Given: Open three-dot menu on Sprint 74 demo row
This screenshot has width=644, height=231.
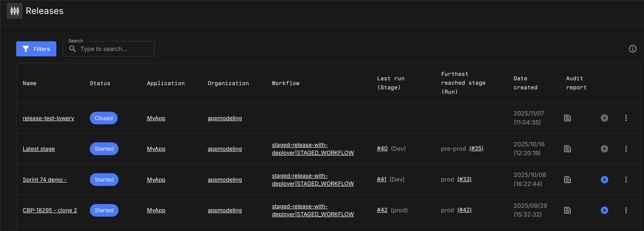Looking at the screenshot, I should [626, 179].
